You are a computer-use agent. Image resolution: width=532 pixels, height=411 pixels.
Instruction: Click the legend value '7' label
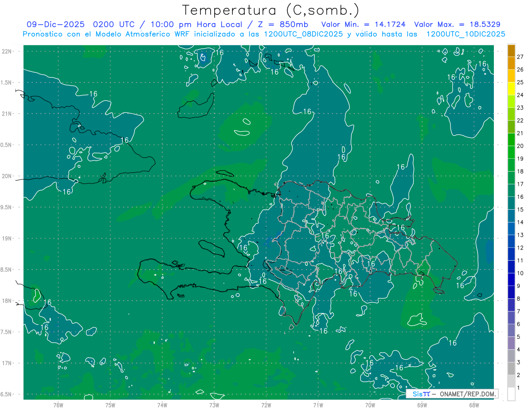518,311
